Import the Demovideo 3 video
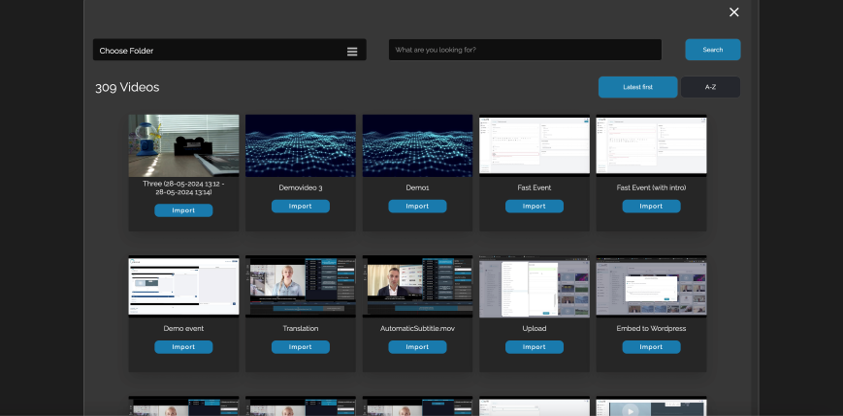The image size is (843, 416). (300, 206)
